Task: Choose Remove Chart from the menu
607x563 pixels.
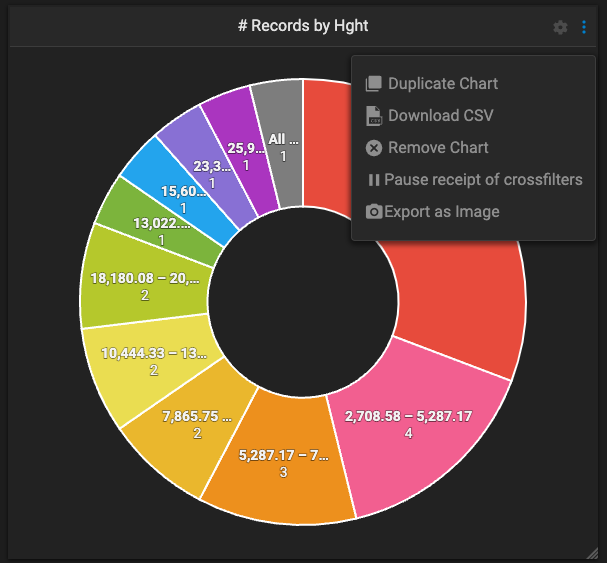Action: click(438, 148)
